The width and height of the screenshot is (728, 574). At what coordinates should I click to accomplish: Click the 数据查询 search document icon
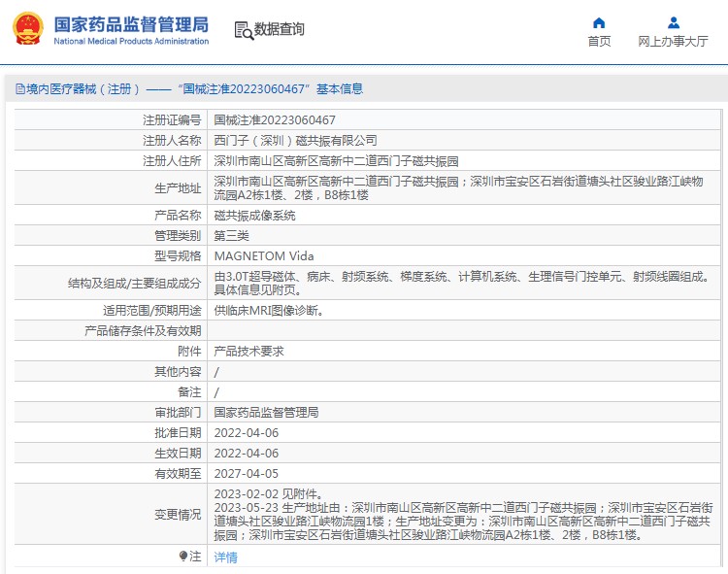[x=244, y=30]
